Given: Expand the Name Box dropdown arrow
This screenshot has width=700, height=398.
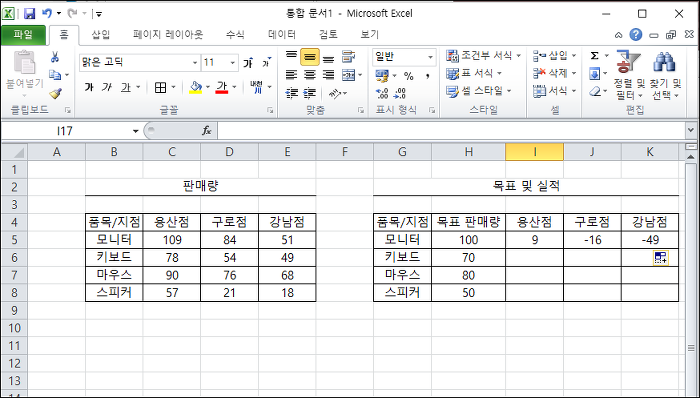Looking at the screenshot, I should tap(135, 131).
